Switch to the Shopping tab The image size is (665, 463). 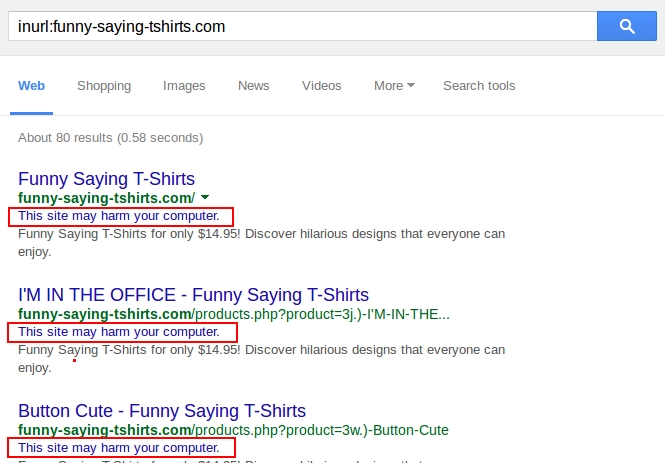104,86
